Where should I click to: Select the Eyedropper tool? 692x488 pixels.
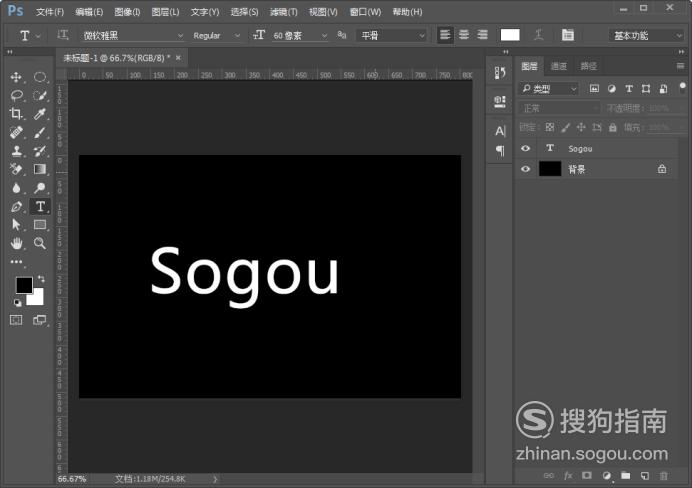(x=40, y=114)
